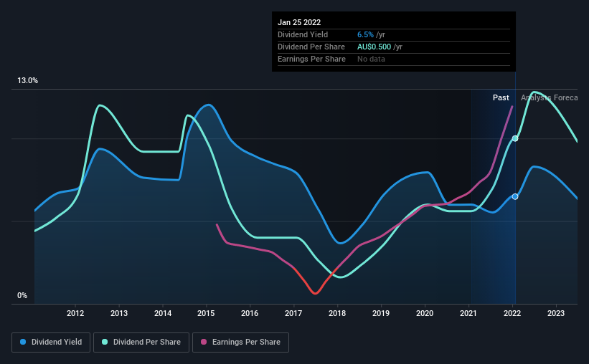Click the 'Earnings Per Share' tooltip row label
Screen dimensions: 589x364
tap(311, 59)
